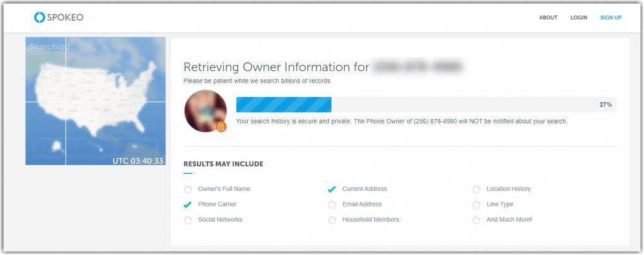
Task: Click the Household Members loading spinner
Action: click(332, 220)
